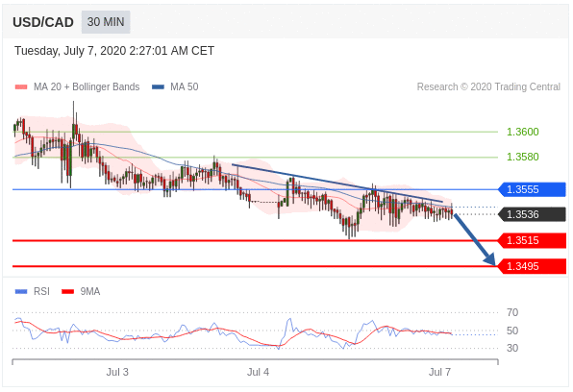The image size is (573, 392).
Task: Click the Jul 3 date axis label
Action: coord(117,372)
